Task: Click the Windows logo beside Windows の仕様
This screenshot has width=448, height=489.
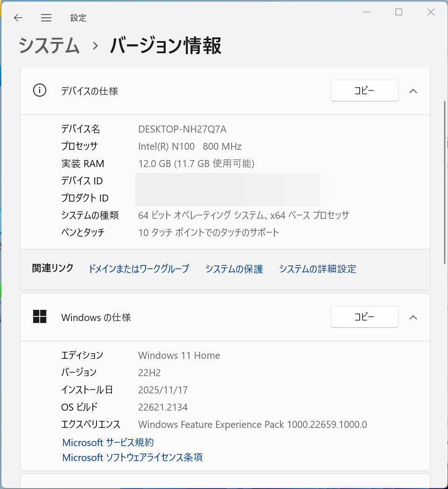Action: point(40,316)
